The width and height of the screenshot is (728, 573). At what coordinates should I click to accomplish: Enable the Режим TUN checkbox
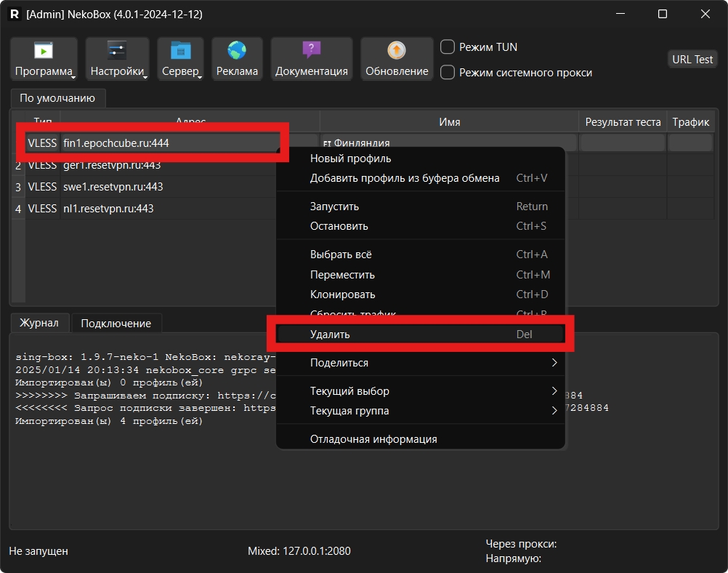[448, 47]
